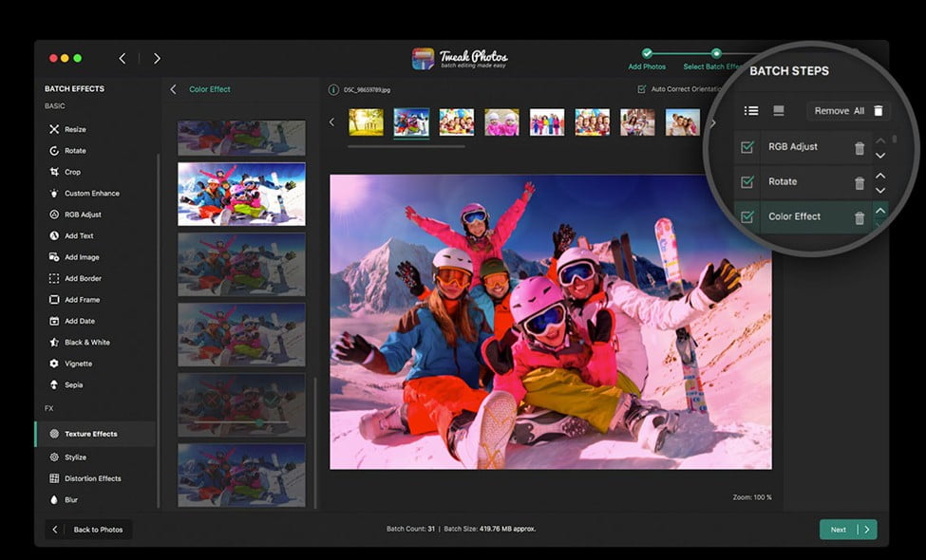Go forward with the title bar right arrow
The width and height of the screenshot is (926, 560).
[157, 59]
